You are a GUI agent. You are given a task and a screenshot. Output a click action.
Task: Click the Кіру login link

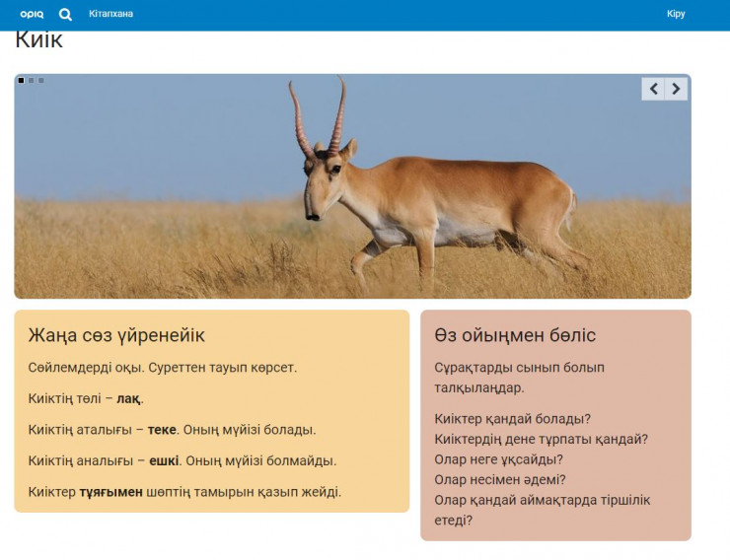[x=676, y=14]
